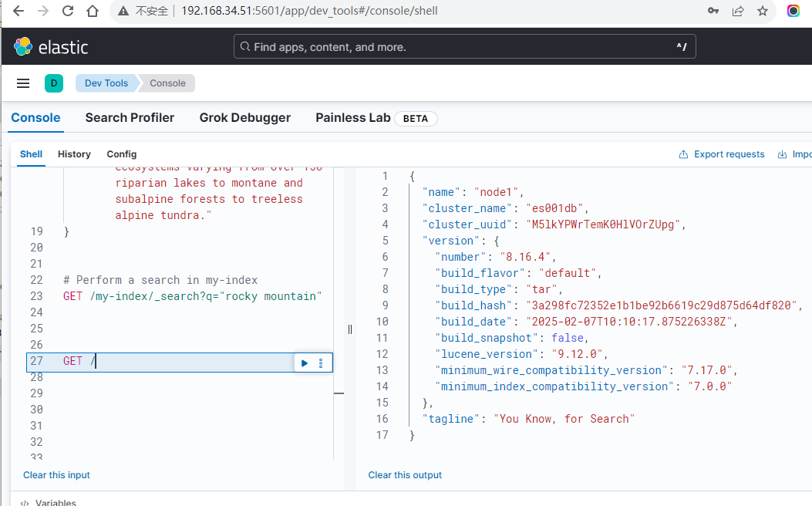Click the Clear this output link
The height and width of the screenshot is (506, 812).
coord(405,475)
